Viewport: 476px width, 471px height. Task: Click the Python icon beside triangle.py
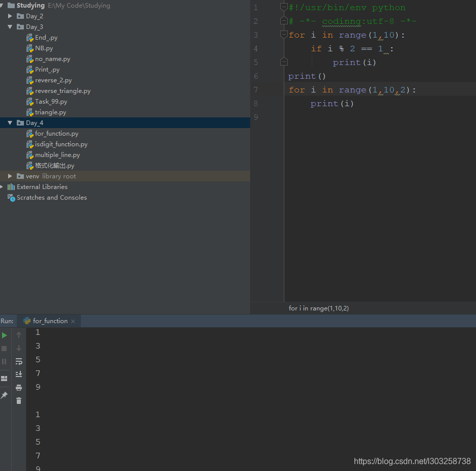pos(29,112)
